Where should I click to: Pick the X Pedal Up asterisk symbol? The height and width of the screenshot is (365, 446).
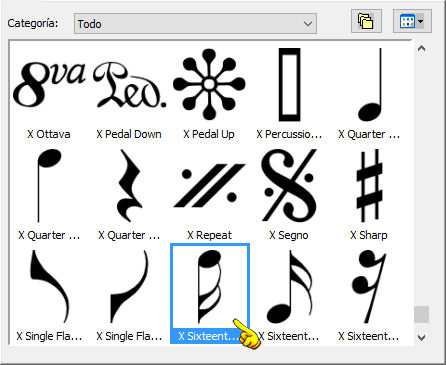pyautogui.click(x=209, y=84)
